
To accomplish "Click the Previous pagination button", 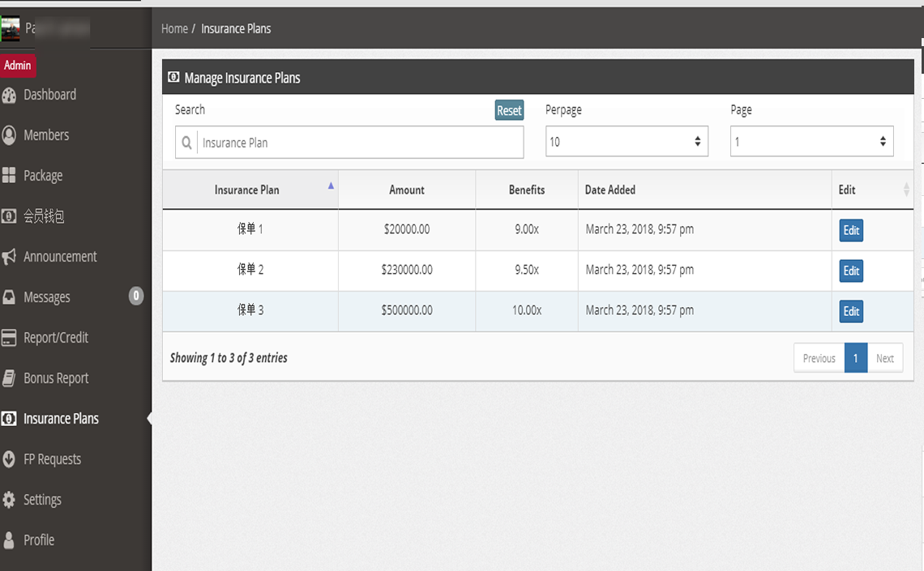I will coord(819,358).
